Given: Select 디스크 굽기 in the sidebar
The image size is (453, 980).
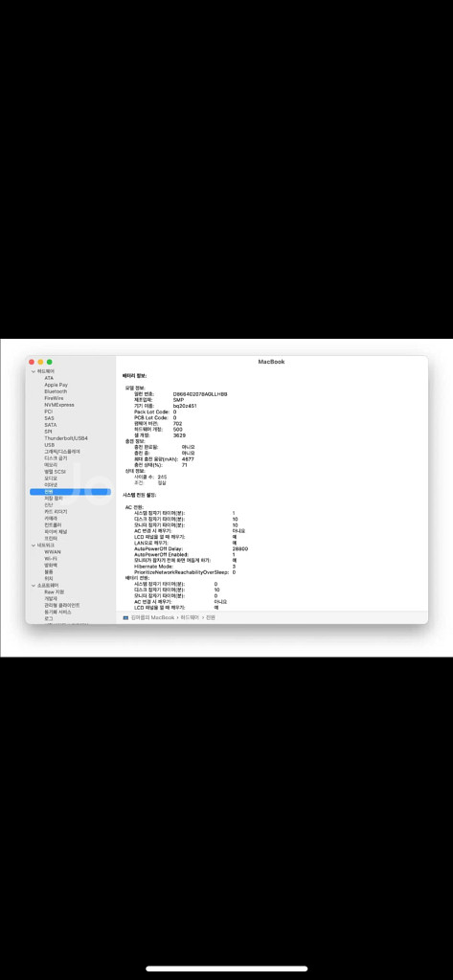Looking at the screenshot, I should click(x=55, y=458).
